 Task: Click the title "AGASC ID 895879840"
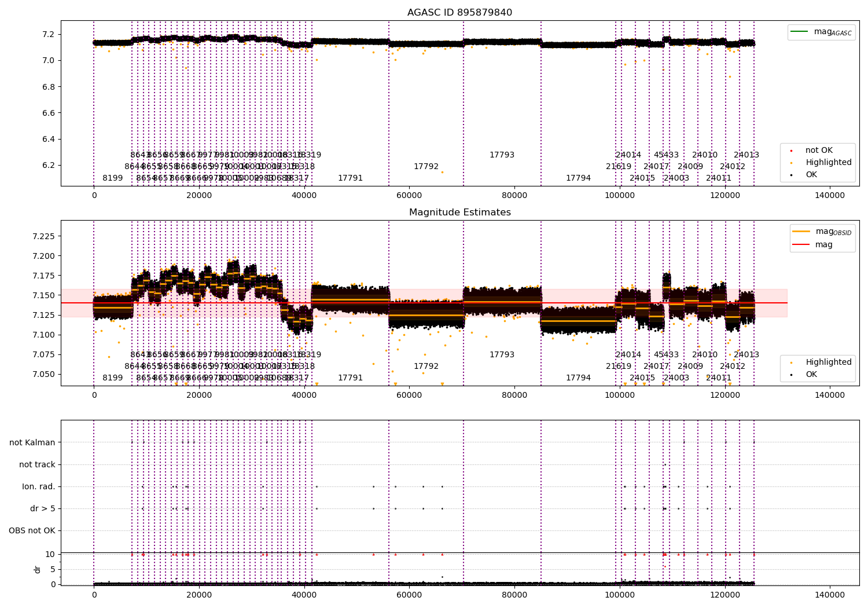pos(459,13)
